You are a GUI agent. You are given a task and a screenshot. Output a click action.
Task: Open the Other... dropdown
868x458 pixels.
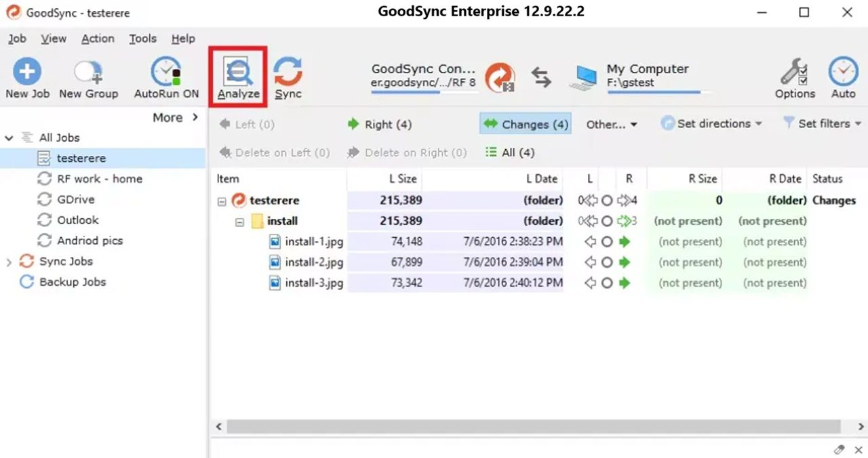612,125
